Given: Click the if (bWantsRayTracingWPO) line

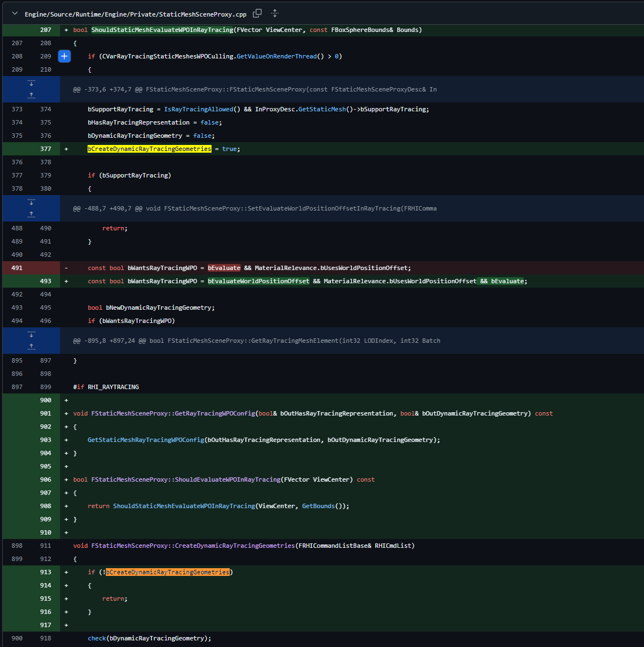Looking at the screenshot, I should 131,321.
